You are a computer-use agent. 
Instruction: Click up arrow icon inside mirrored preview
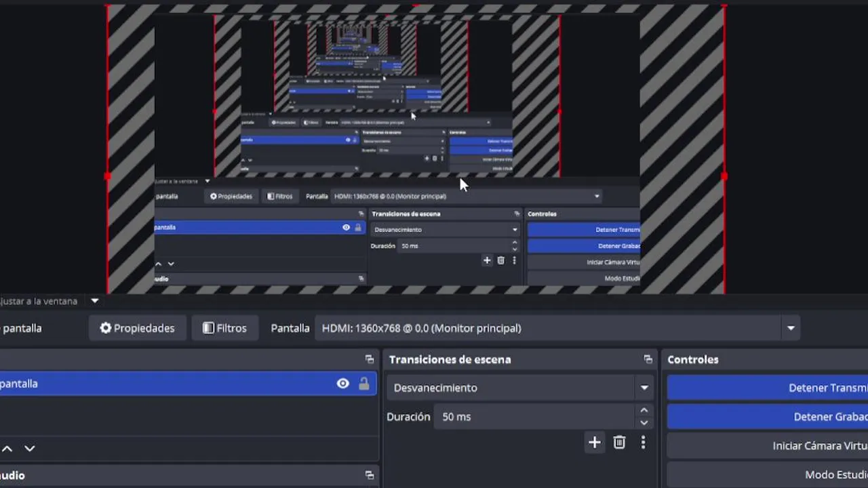pos(159,264)
